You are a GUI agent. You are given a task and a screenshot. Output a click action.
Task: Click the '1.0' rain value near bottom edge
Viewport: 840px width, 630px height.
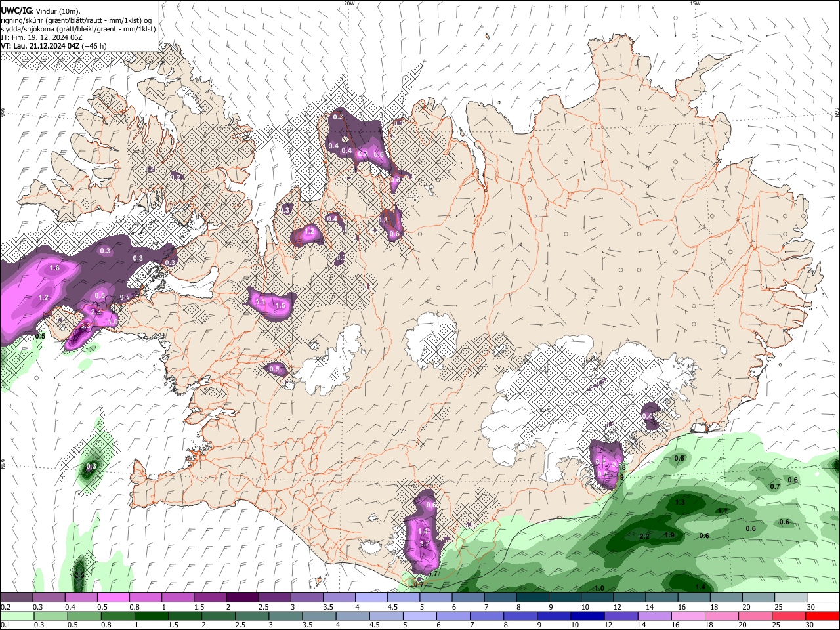coord(599,589)
